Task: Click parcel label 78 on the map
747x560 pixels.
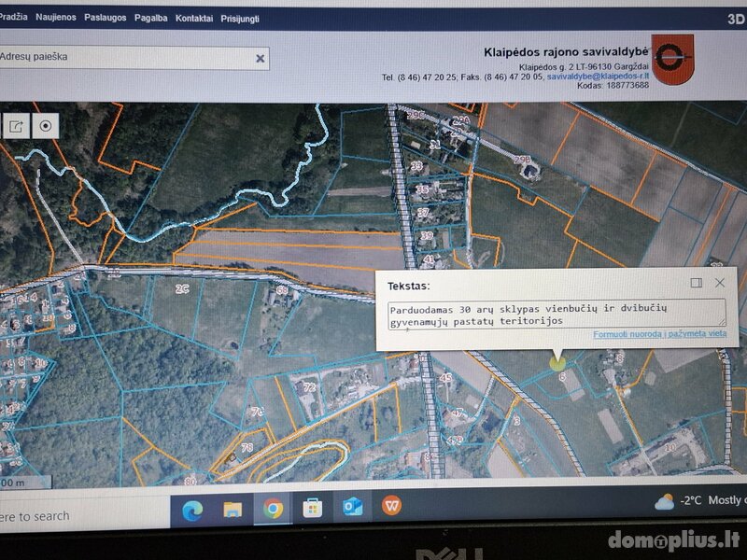Action: (247, 447)
